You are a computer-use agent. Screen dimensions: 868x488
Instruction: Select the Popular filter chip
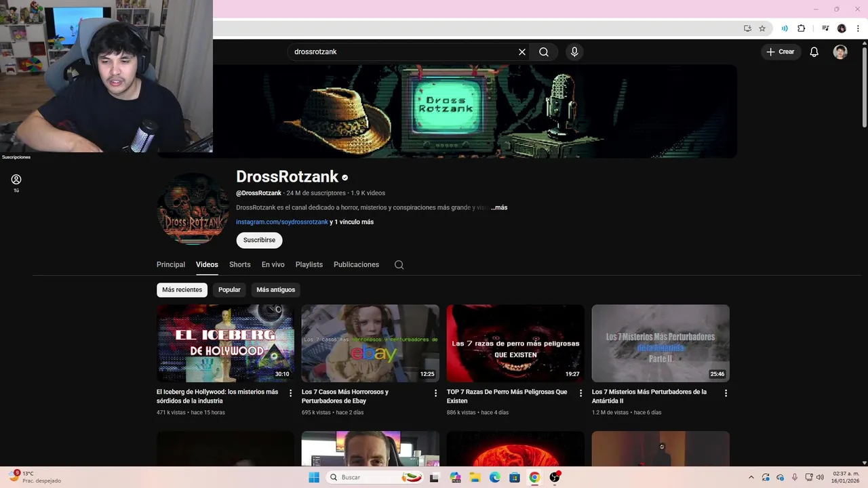(x=229, y=289)
